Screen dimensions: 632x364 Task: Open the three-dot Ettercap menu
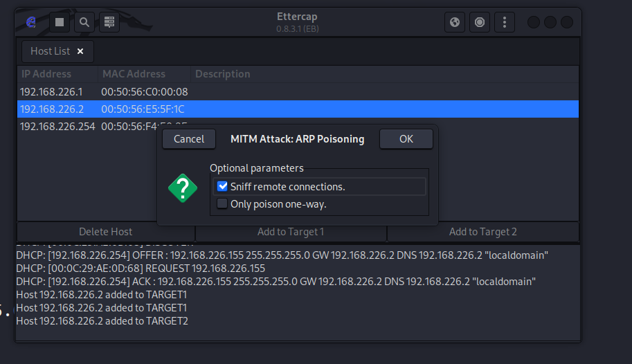pyautogui.click(x=505, y=22)
